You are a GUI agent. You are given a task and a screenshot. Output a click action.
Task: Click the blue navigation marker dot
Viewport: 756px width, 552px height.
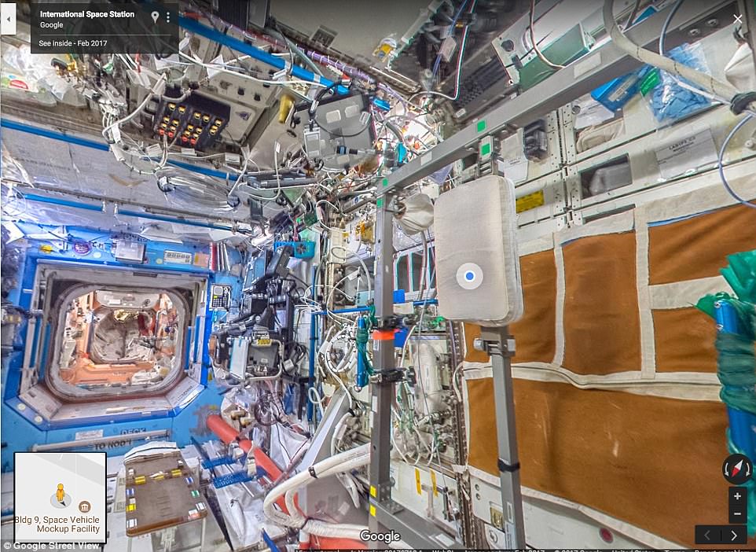click(x=470, y=276)
